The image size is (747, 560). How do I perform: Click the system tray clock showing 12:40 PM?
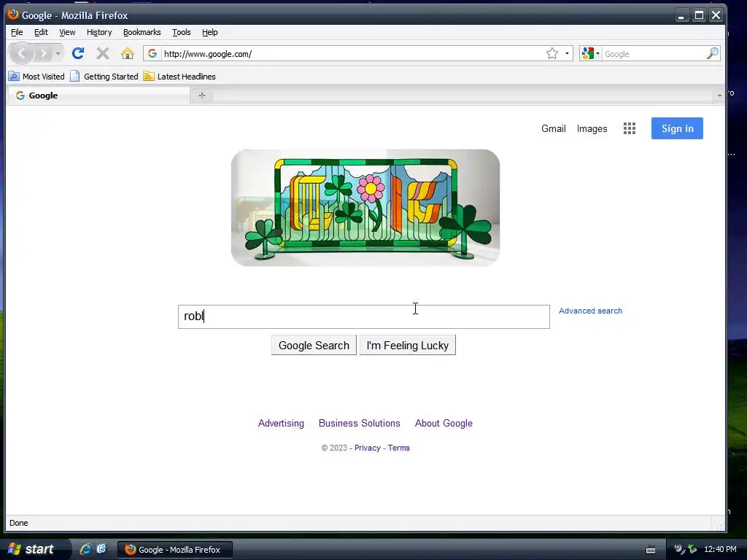(x=720, y=549)
